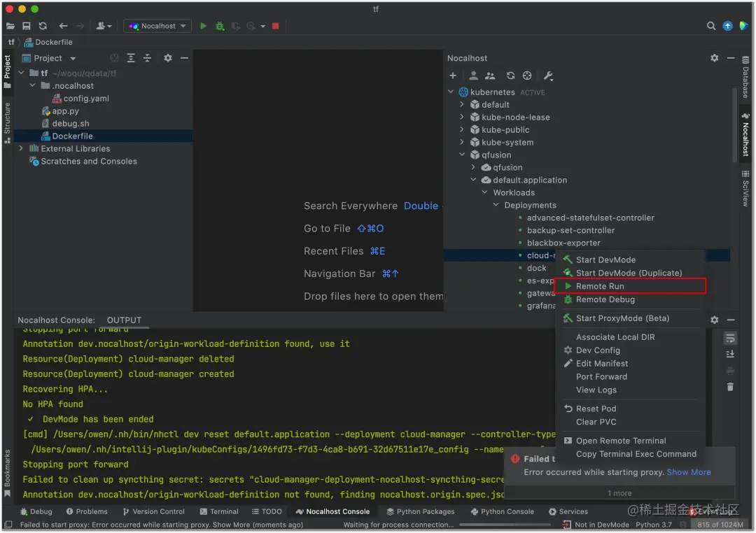Clear console output with the trash icon
Image resolution: width=756 pixels, height=533 pixels.
(x=730, y=387)
